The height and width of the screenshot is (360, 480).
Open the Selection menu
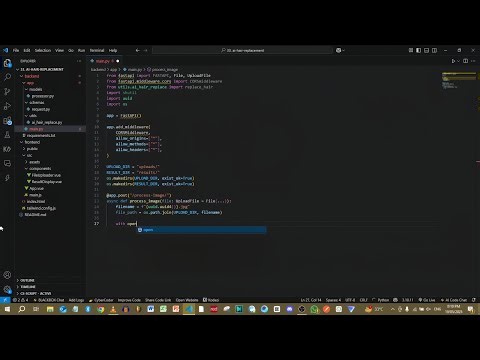43,50
